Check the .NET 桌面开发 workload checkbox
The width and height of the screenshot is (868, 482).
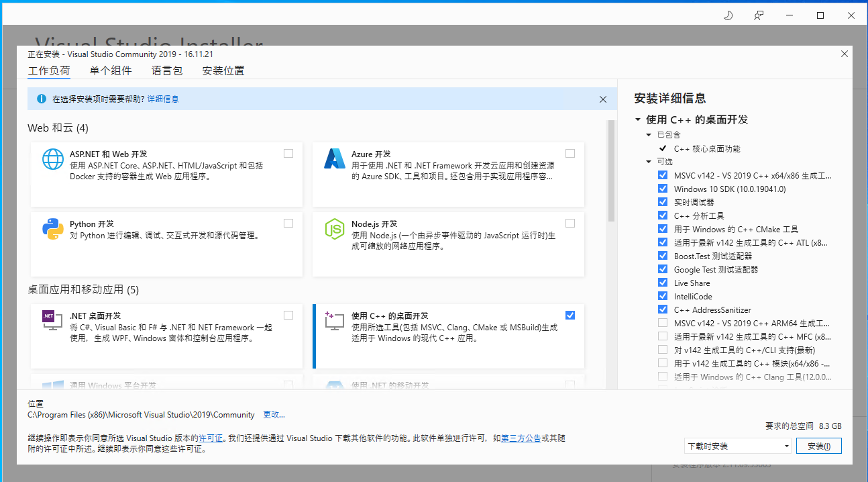(x=288, y=315)
